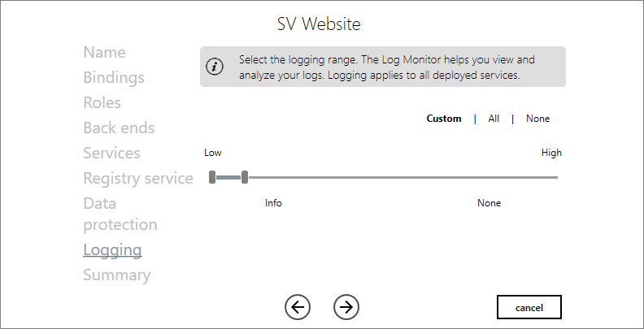Go to the Registry service step
Viewport: 644px width, 329px height.
pyautogui.click(x=138, y=178)
